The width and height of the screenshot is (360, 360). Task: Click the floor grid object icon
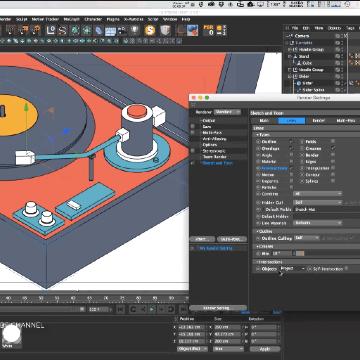(x=110, y=31)
